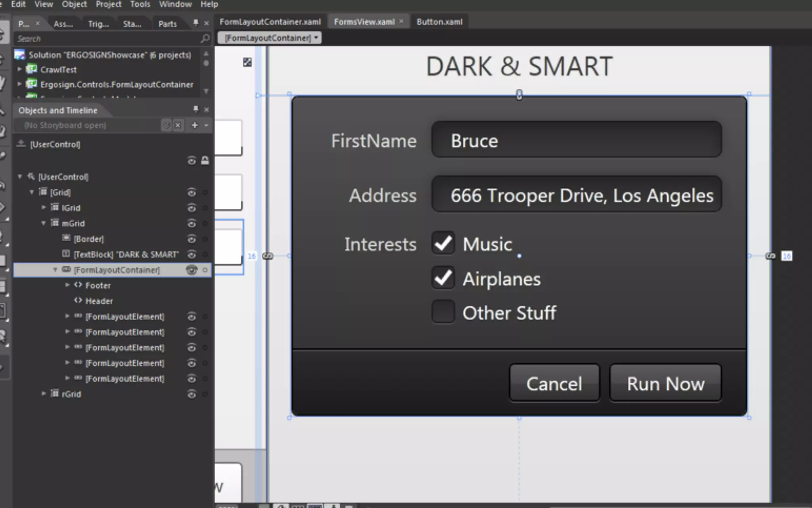
Task: Open the [FormLayoutContainer] breadcrumb dropdown
Action: click(316, 38)
